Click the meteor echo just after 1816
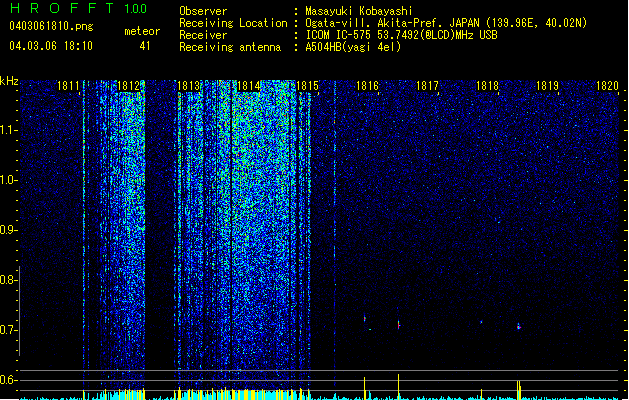The image size is (629, 400). 365,319
